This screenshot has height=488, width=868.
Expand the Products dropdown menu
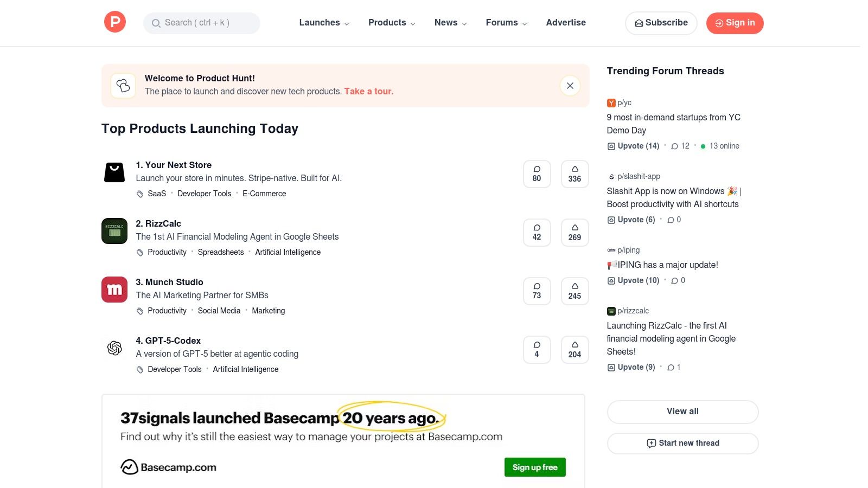coord(392,23)
